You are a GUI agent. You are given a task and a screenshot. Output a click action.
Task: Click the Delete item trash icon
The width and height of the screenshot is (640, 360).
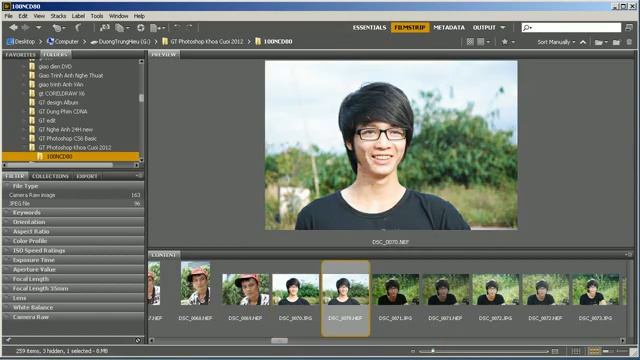coord(629,42)
